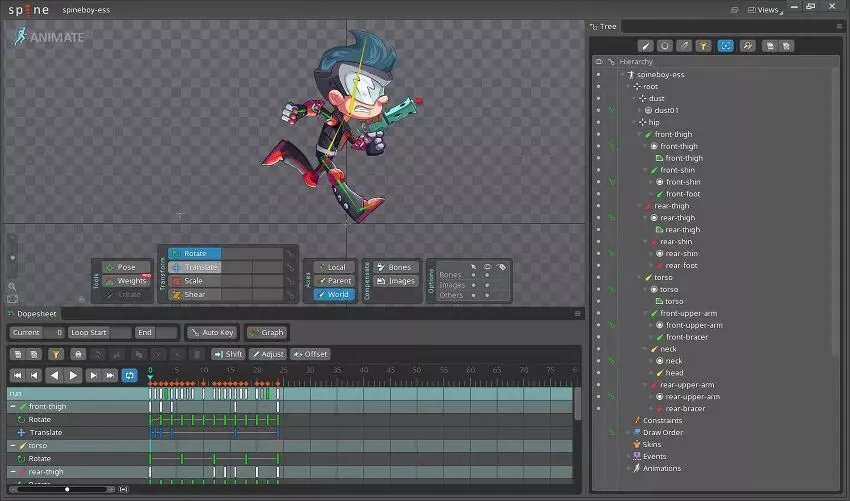Activate the Translate transform tool
Viewport: 850px width, 501px height.
tap(194, 267)
